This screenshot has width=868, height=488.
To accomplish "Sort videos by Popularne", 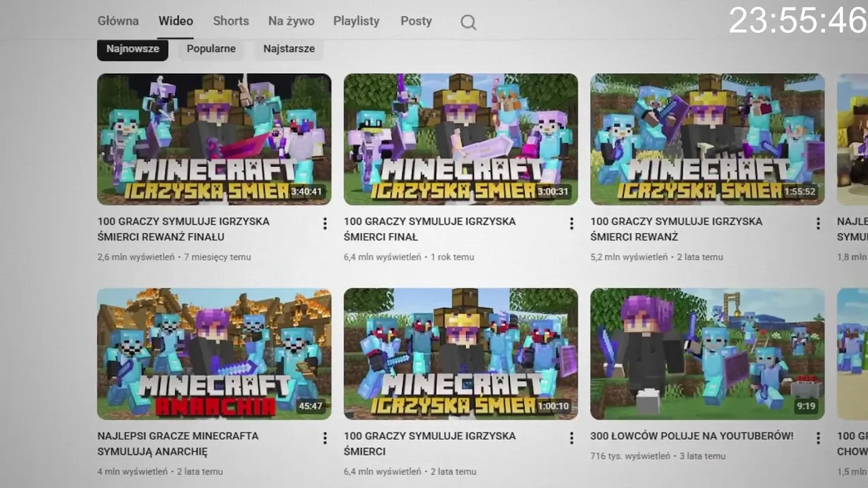I will 211,49.
